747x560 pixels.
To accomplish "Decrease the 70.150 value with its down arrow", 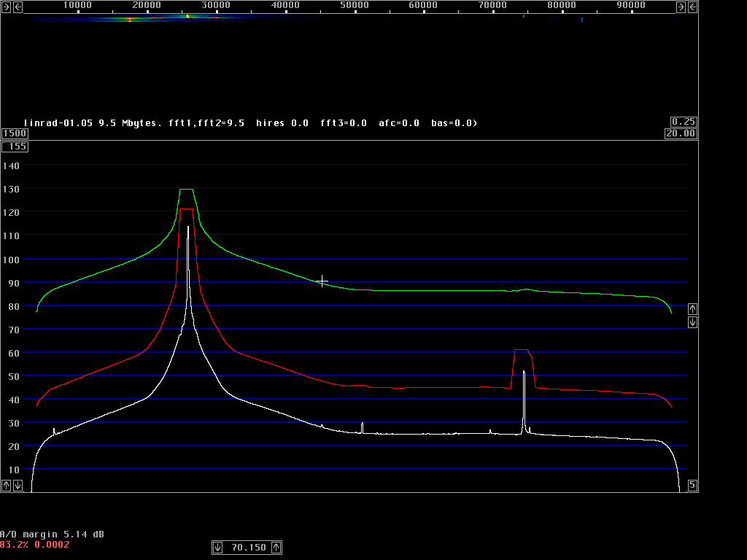I will point(217,548).
